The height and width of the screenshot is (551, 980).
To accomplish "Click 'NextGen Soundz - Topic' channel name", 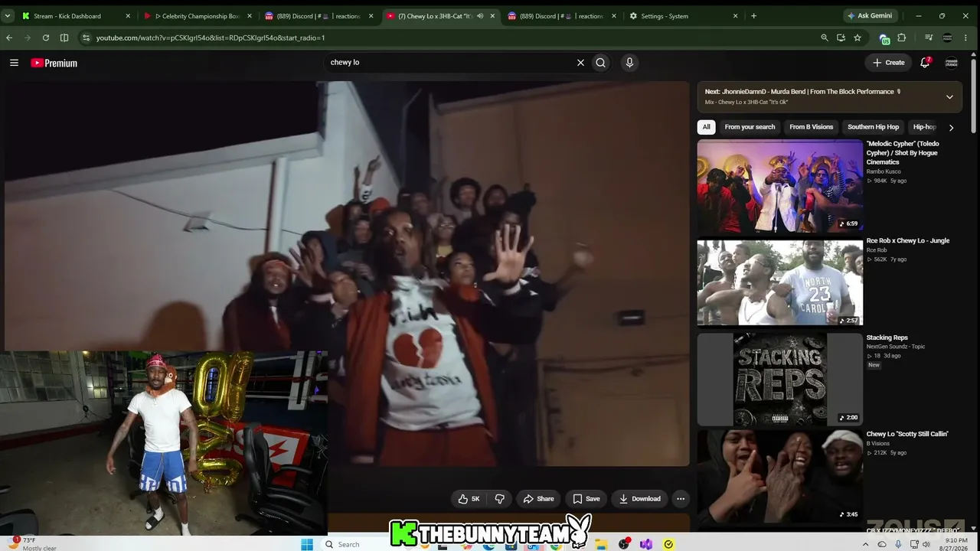I will [x=896, y=347].
